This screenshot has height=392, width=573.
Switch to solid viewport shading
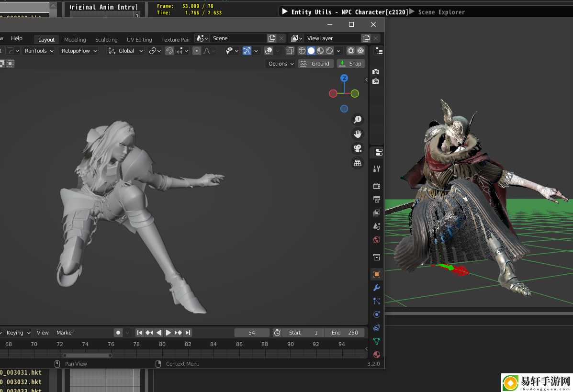click(311, 51)
